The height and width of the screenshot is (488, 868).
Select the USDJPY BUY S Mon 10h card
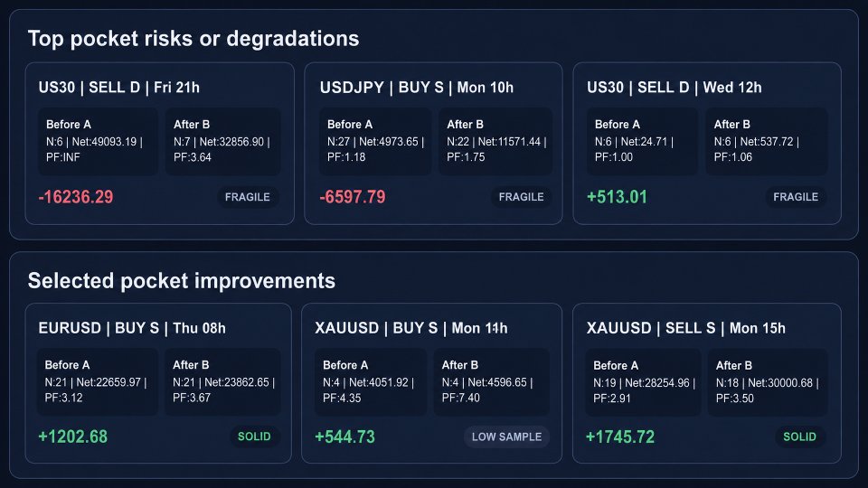(433, 144)
